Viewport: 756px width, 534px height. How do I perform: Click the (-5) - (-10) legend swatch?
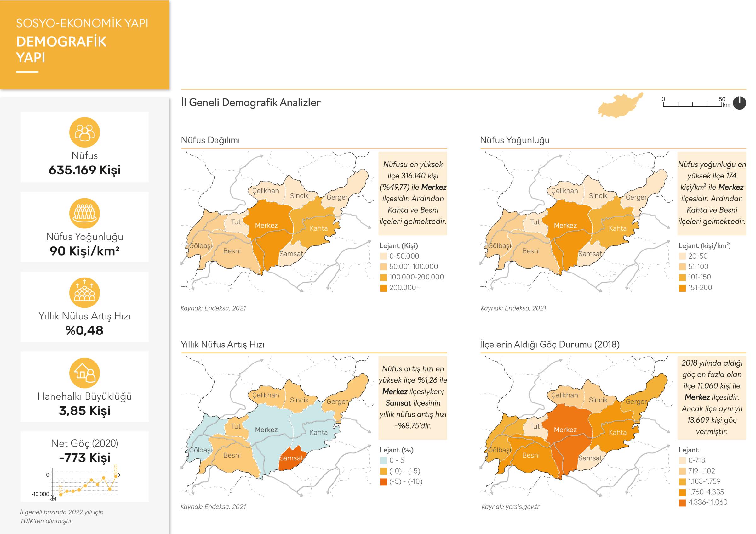click(x=383, y=482)
